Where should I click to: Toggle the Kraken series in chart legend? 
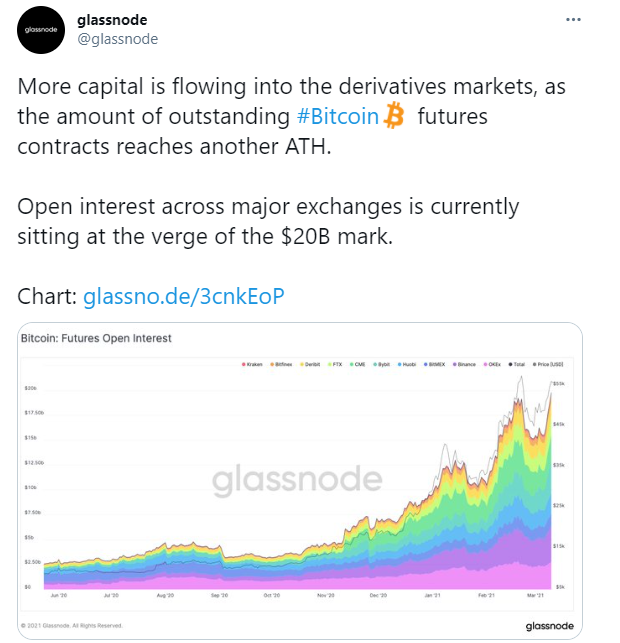[x=252, y=364]
